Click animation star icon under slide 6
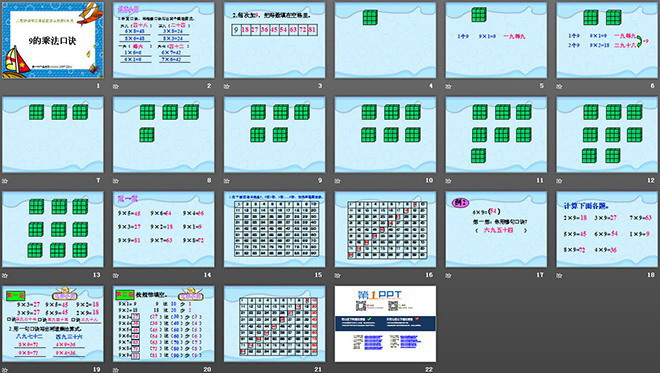 click(x=559, y=86)
